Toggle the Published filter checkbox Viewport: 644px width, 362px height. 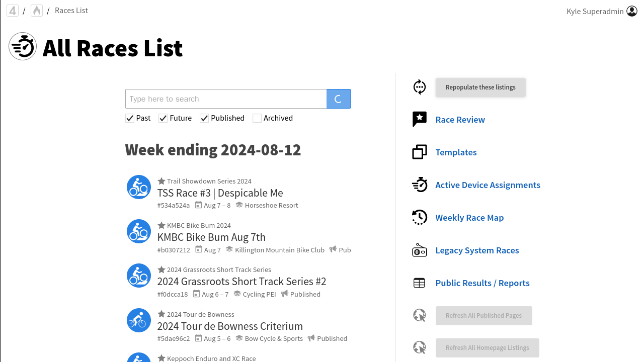click(204, 118)
